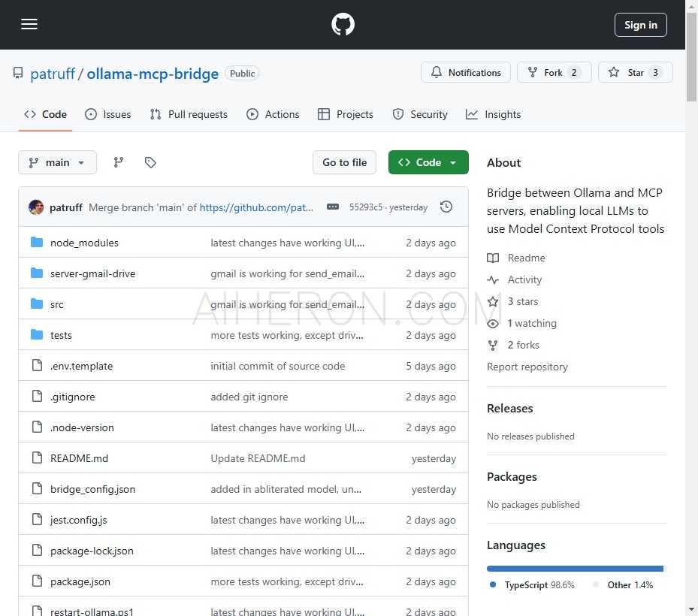This screenshot has width=698, height=616.
Task: Click the page vertical scrollbar thumb
Action: point(691,58)
